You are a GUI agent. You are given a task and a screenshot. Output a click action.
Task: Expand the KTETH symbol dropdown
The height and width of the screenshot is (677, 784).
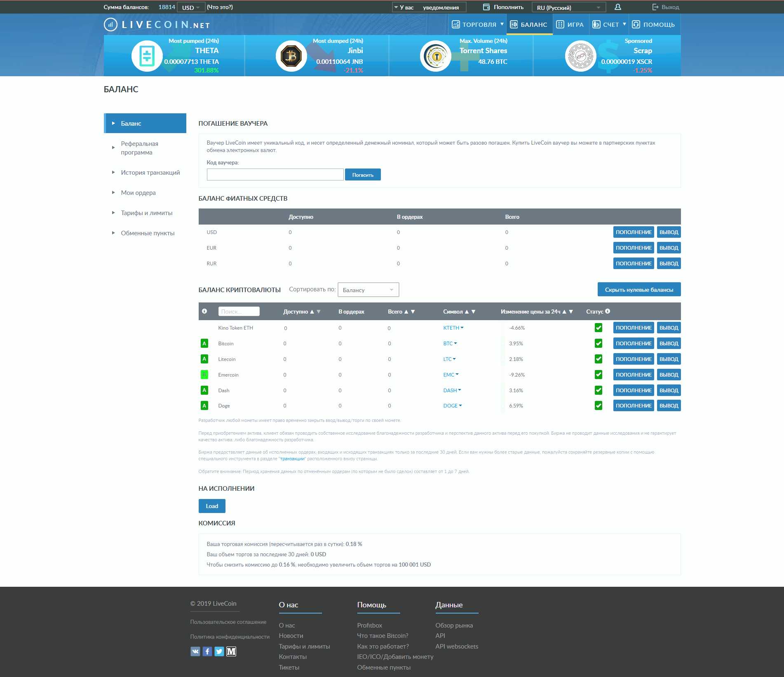click(x=453, y=328)
